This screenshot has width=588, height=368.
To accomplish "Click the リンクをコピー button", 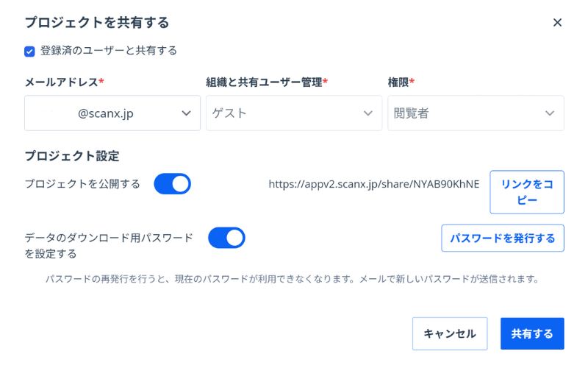I will point(526,192).
